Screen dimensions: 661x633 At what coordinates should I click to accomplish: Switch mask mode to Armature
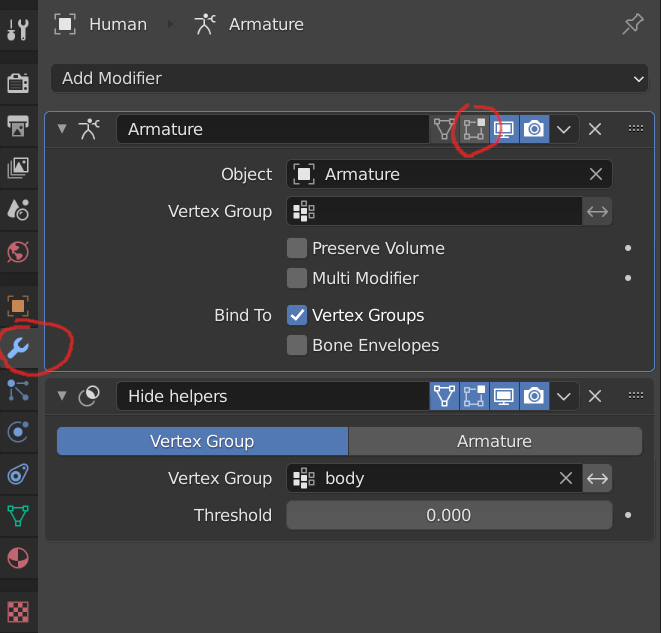pyautogui.click(x=495, y=441)
